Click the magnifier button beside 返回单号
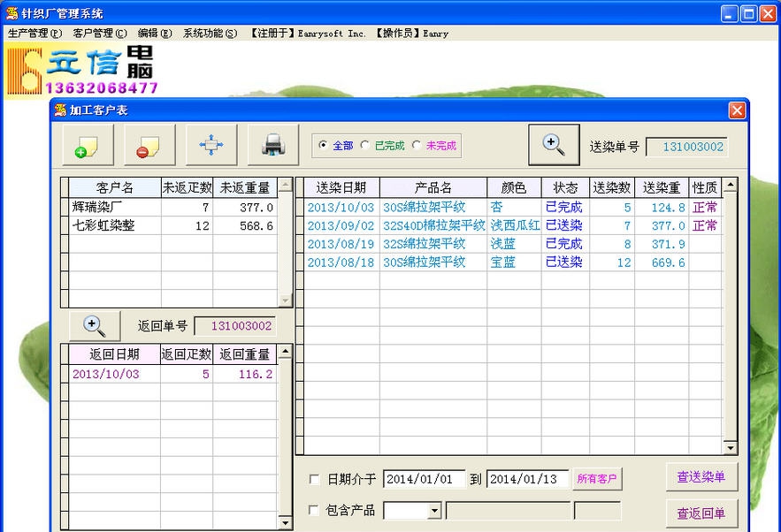This screenshot has height=532, width=781. tap(95, 325)
